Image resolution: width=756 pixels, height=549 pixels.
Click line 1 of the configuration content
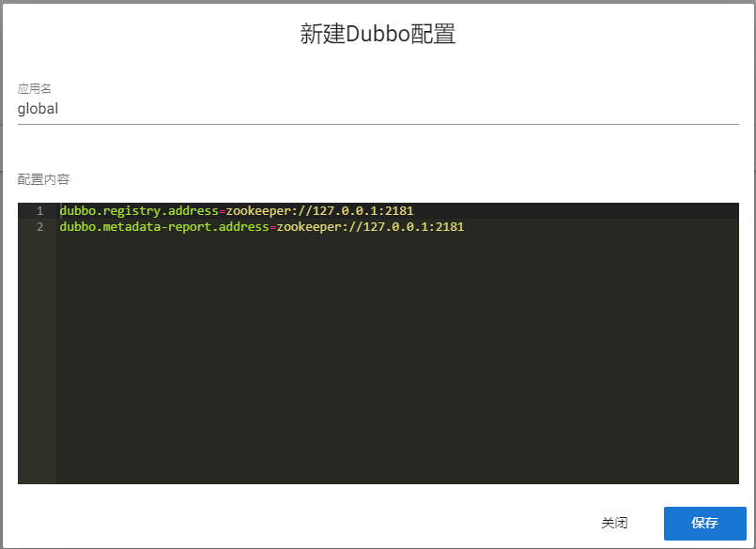[235, 210]
